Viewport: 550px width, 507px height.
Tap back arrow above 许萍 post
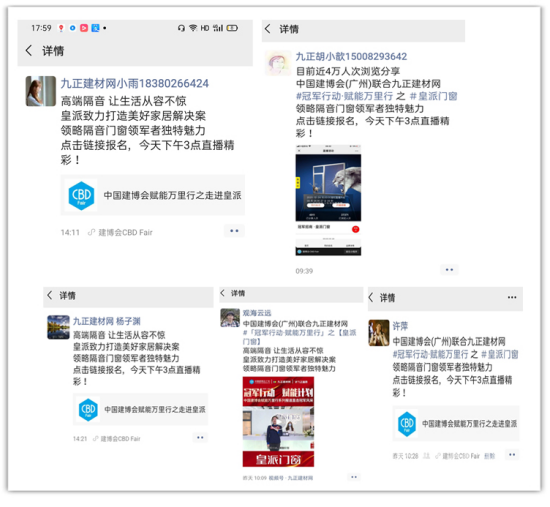pyautogui.click(x=371, y=298)
